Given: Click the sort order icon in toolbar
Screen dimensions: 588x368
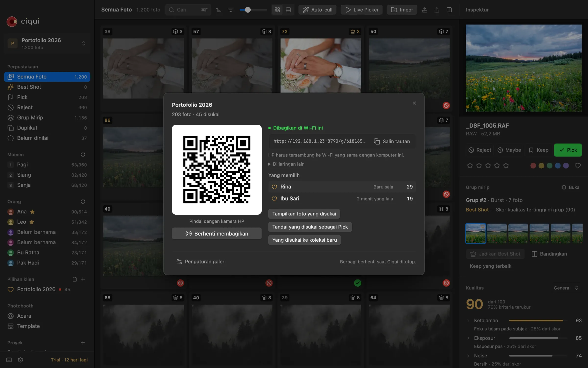Looking at the screenshot, I should 218,10.
